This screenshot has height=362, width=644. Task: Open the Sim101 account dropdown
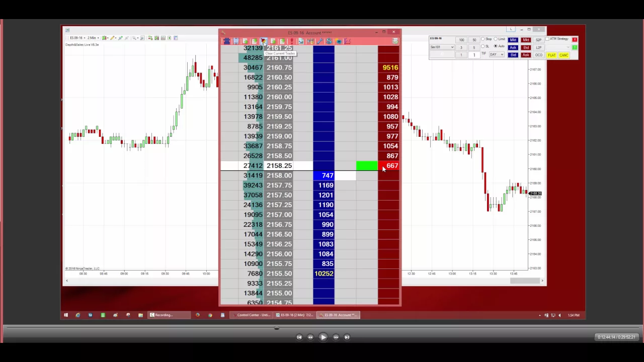click(x=442, y=47)
